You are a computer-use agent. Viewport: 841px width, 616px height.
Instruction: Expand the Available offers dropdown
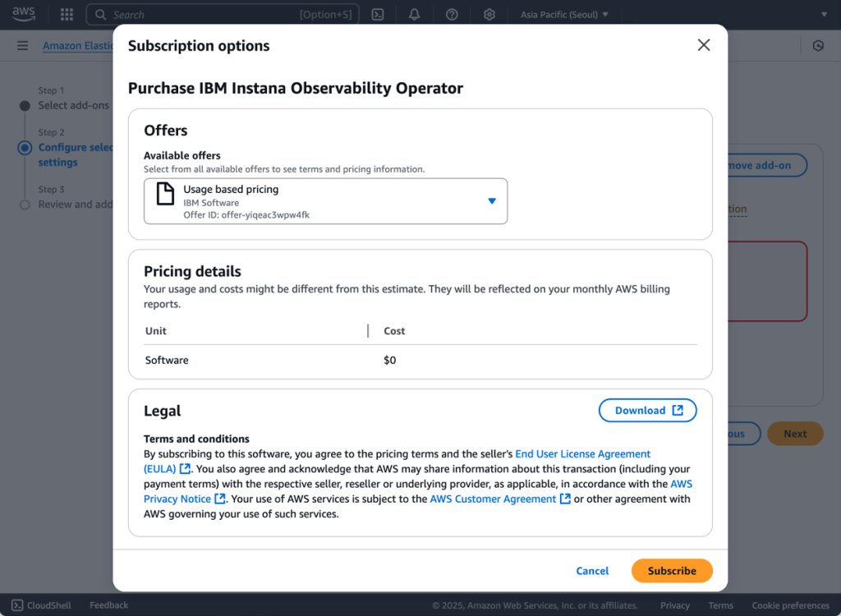491,200
